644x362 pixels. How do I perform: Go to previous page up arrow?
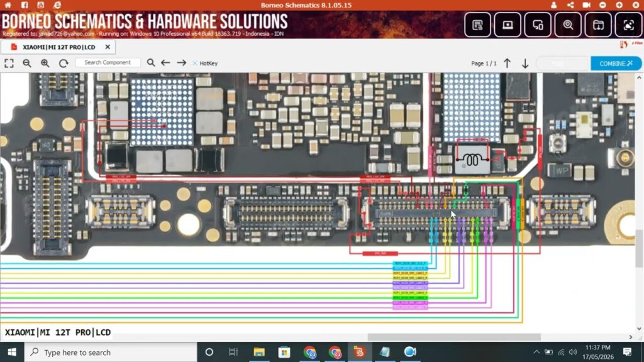[508, 63]
